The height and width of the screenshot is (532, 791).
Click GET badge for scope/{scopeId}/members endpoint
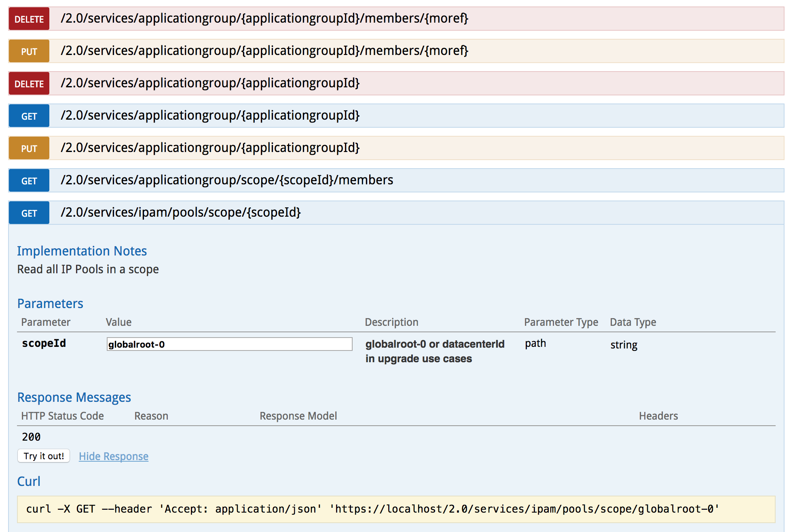click(29, 181)
